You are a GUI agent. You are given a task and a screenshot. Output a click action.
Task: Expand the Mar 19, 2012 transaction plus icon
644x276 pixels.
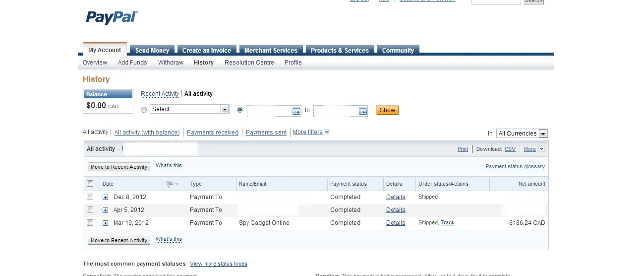tap(105, 223)
